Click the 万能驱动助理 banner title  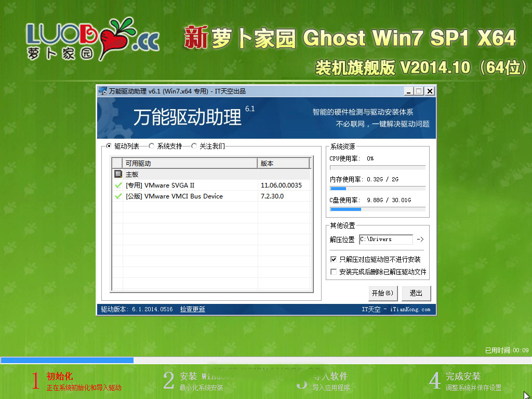coord(187,117)
